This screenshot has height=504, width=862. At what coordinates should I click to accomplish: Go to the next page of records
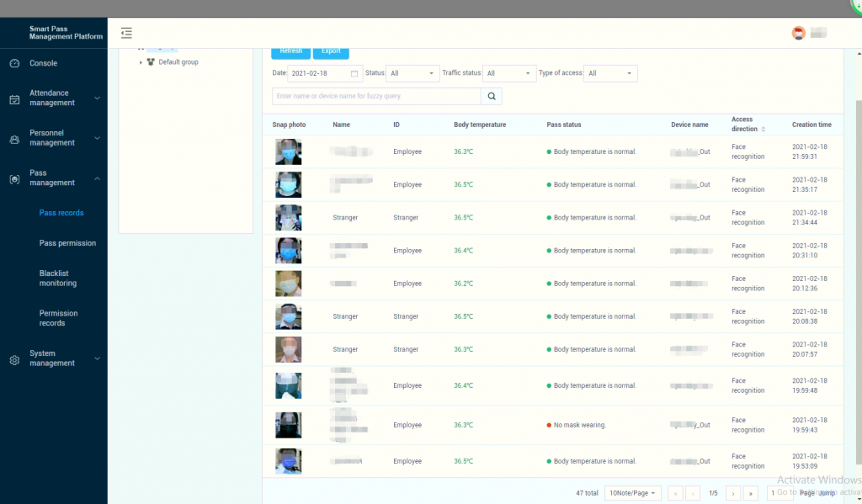(733, 493)
